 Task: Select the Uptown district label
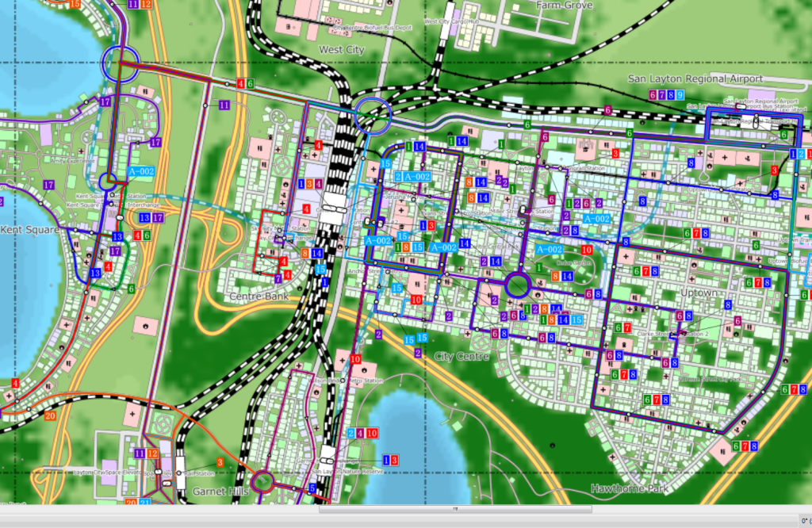(x=699, y=293)
